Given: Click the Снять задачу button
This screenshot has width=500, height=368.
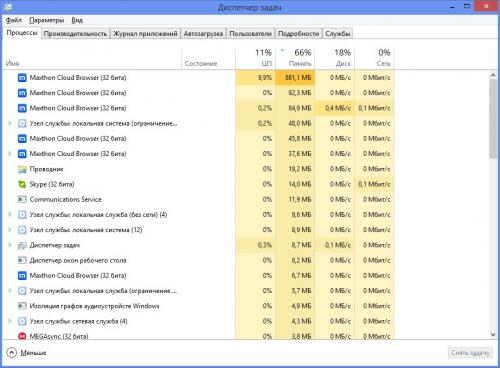Looking at the screenshot, I should pos(470,353).
